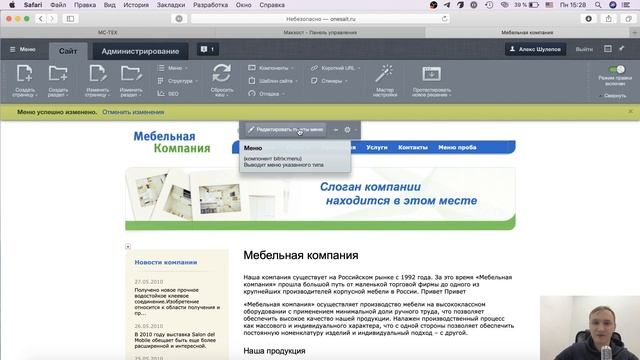Click the Safari share icon

pyautogui.click(x=609, y=18)
